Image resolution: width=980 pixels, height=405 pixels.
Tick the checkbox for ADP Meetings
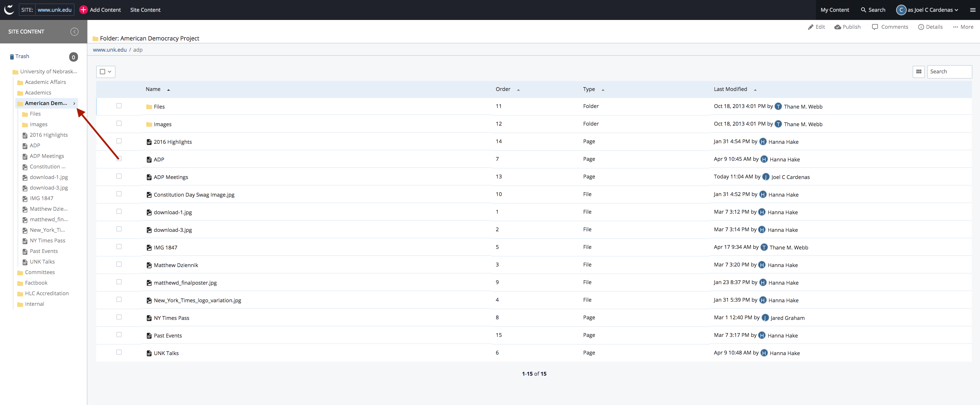point(119,176)
